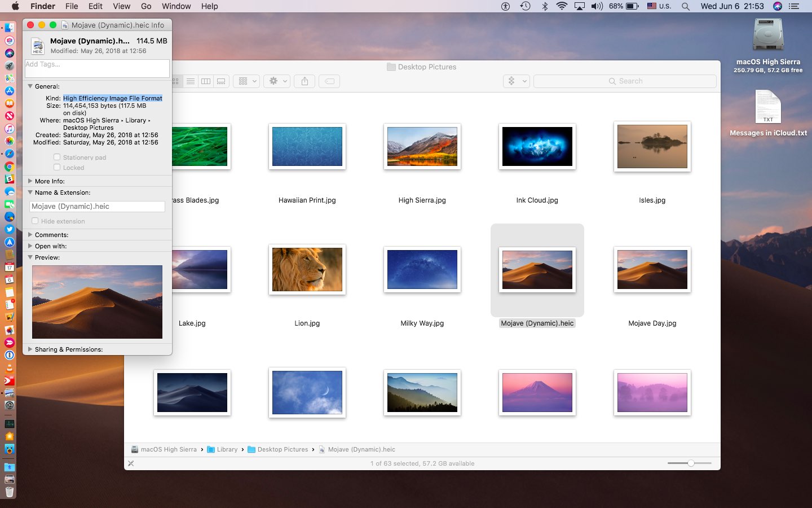
Task: Switch Finder to gallery view
Action: (221, 81)
